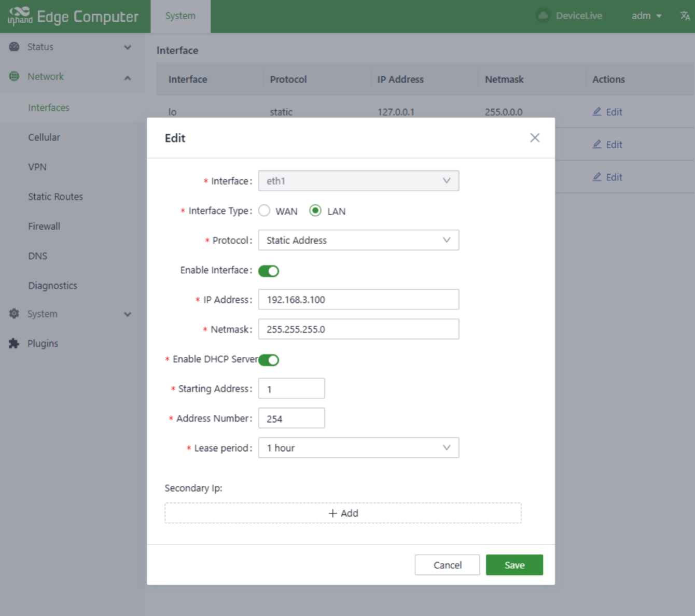Viewport: 695px width, 616px height.
Task: Click the System gear icon in sidebar
Action: coord(14,314)
